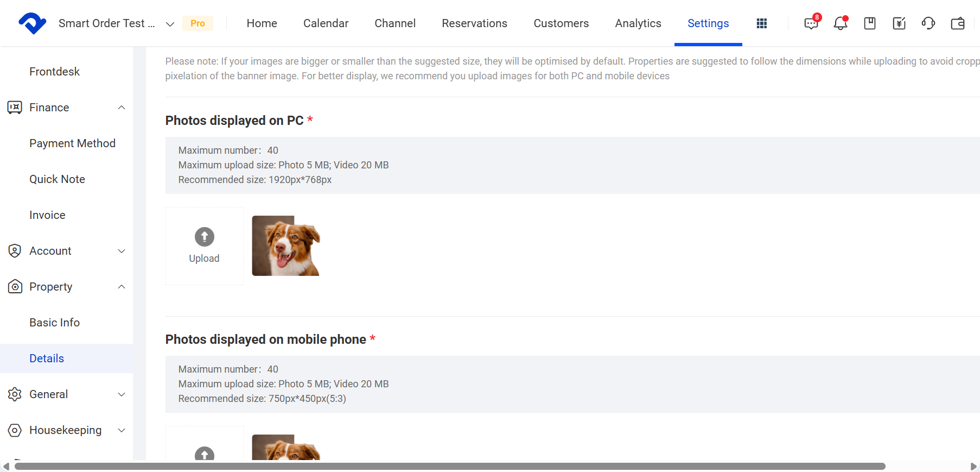This screenshot has width=980, height=472.
Task: Click the Housekeeping sidebar icon
Action: pos(15,430)
